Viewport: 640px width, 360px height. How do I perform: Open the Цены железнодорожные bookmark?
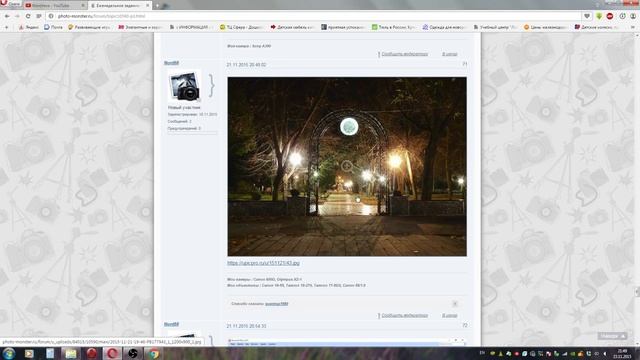click(x=546, y=27)
